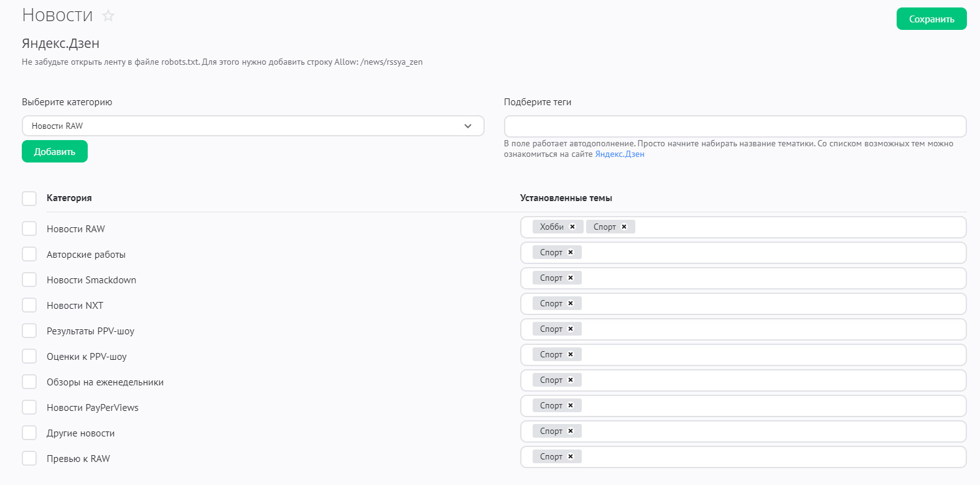Open the Яндекс.Дзен link

620,154
